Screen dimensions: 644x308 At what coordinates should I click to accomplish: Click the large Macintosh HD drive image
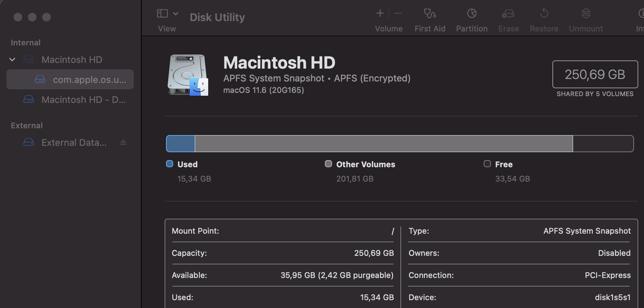coord(188,75)
